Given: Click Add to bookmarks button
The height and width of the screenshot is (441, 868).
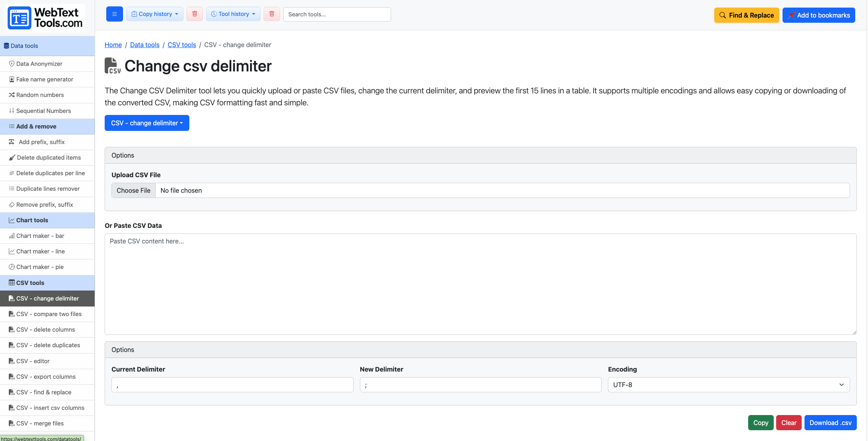Looking at the screenshot, I should (x=819, y=15).
